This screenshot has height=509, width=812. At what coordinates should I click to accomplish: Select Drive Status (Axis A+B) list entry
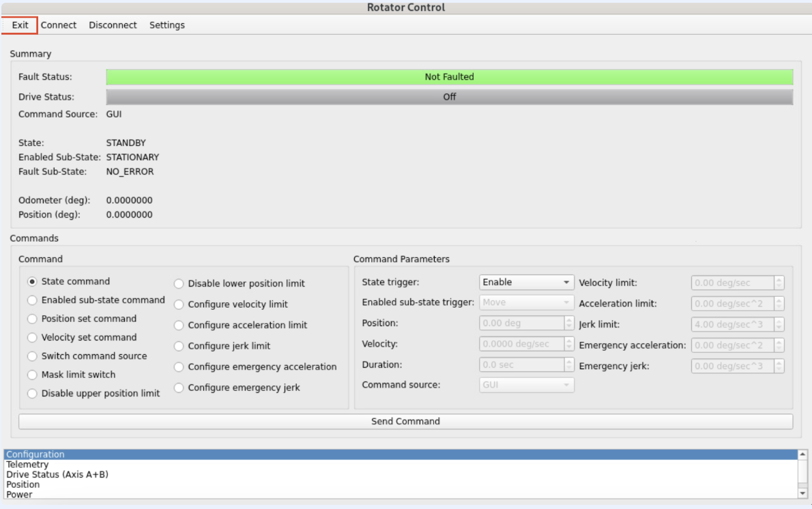coord(57,474)
